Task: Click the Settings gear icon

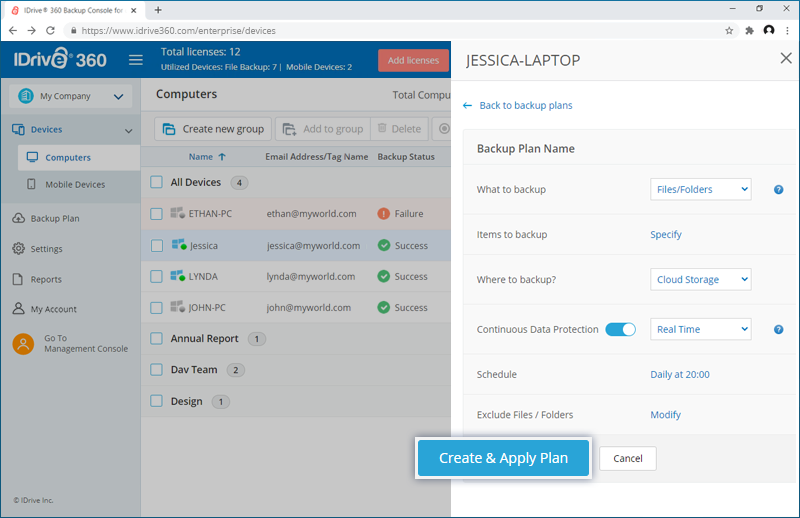Action: [18, 249]
